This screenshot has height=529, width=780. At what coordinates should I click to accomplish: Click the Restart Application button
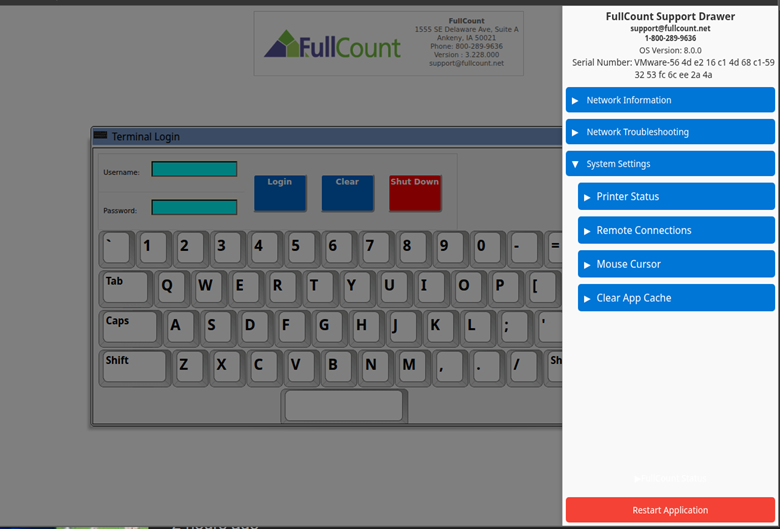click(x=670, y=510)
